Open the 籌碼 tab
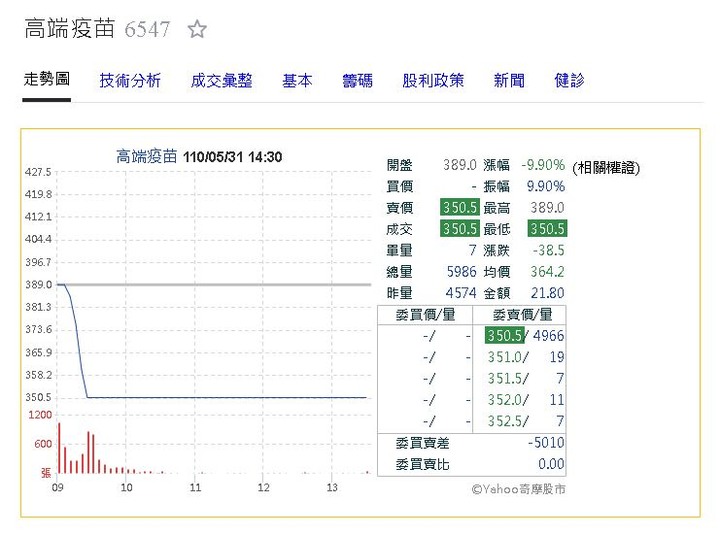Viewport: 720px width, 535px height. coord(357,81)
